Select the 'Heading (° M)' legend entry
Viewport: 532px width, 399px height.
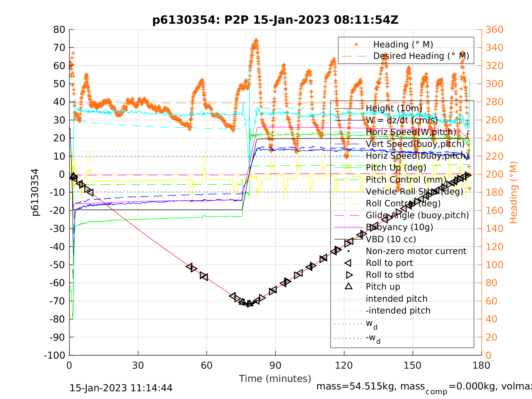(x=403, y=44)
